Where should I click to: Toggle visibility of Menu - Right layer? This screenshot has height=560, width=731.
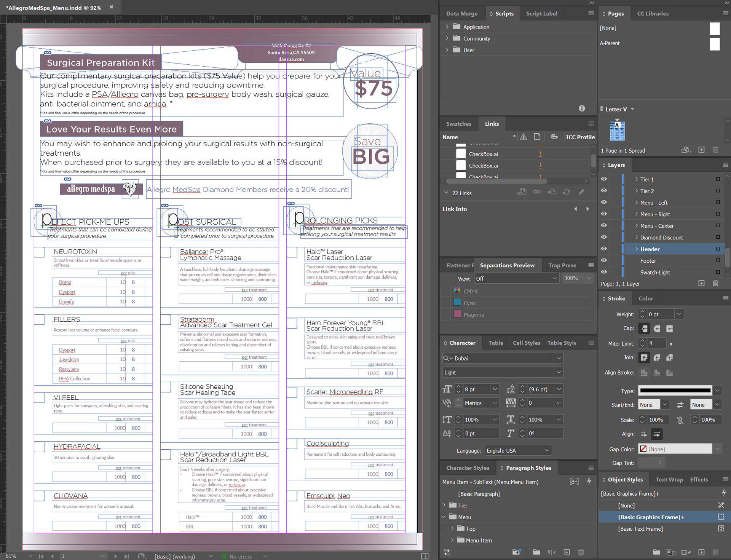point(604,214)
